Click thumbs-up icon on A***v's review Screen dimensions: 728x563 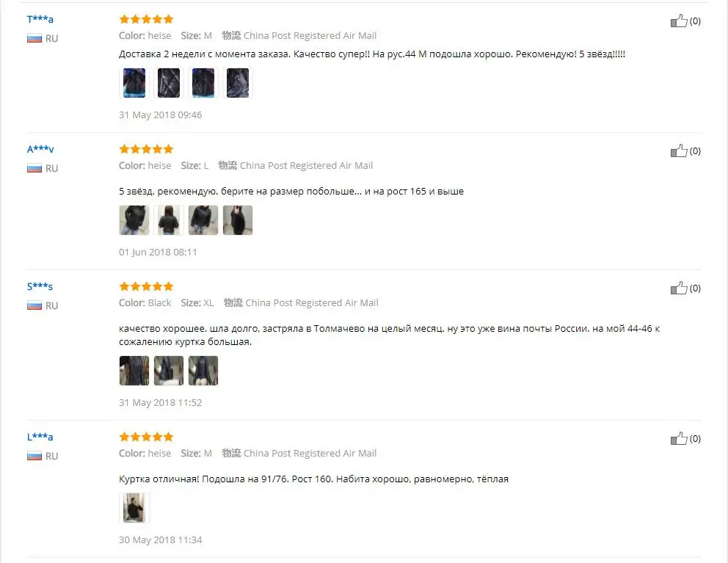click(679, 151)
